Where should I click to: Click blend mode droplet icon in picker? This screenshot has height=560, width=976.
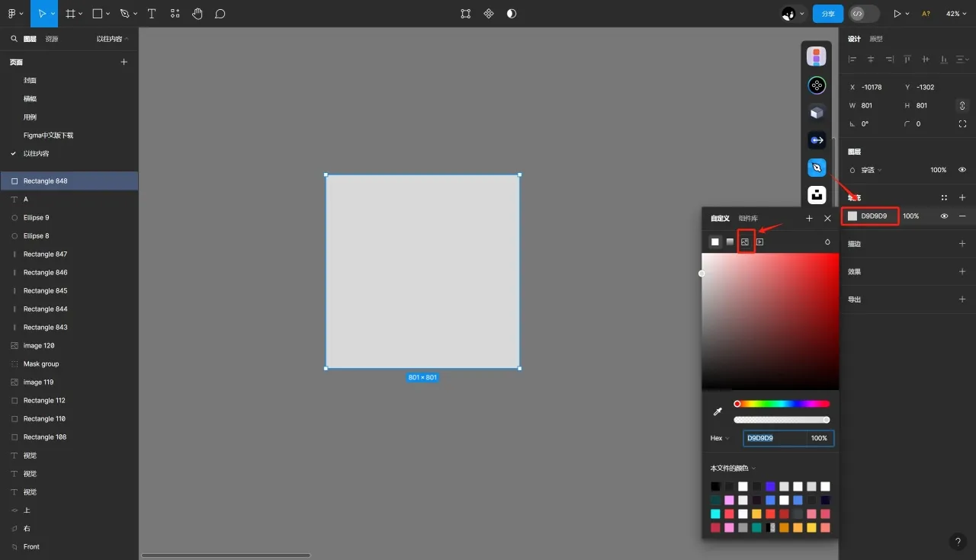pos(827,242)
